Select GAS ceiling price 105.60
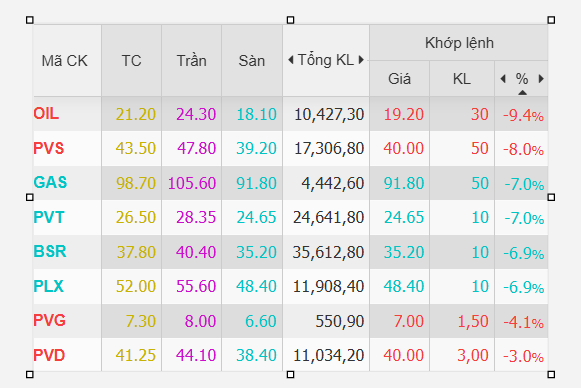Screen dimensions: 581x388 tap(192, 183)
